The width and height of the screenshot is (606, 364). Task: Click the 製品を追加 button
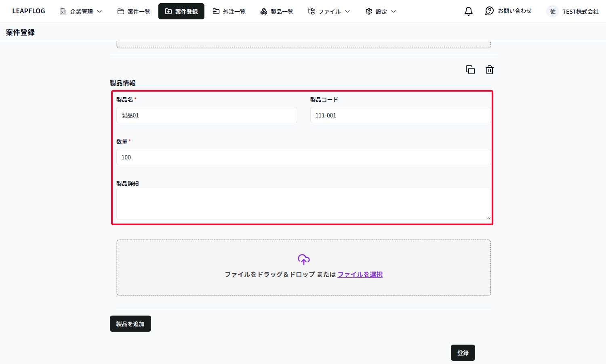[130, 324]
